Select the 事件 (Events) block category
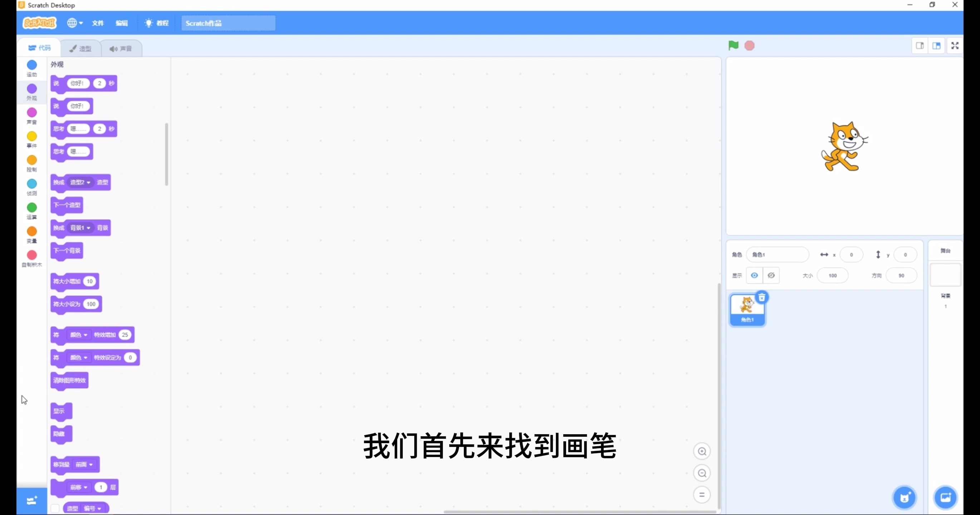The width and height of the screenshot is (980, 515). pos(31,139)
